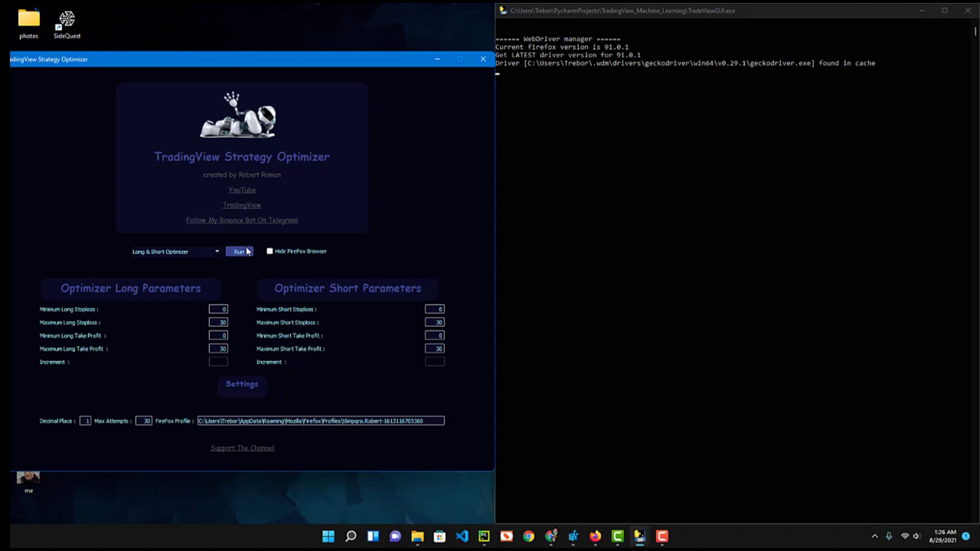Click the 'TradingView Strategy Optimizer' title text
The width and height of the screenshot is (980, 551).
[242, 157]
